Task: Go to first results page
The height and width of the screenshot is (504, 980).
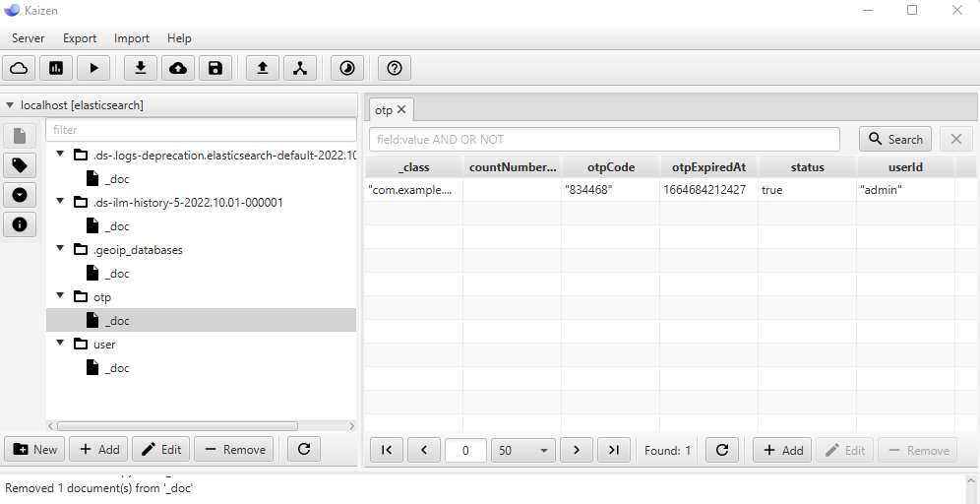Action: pyautogui.click(x=387, y=450)
